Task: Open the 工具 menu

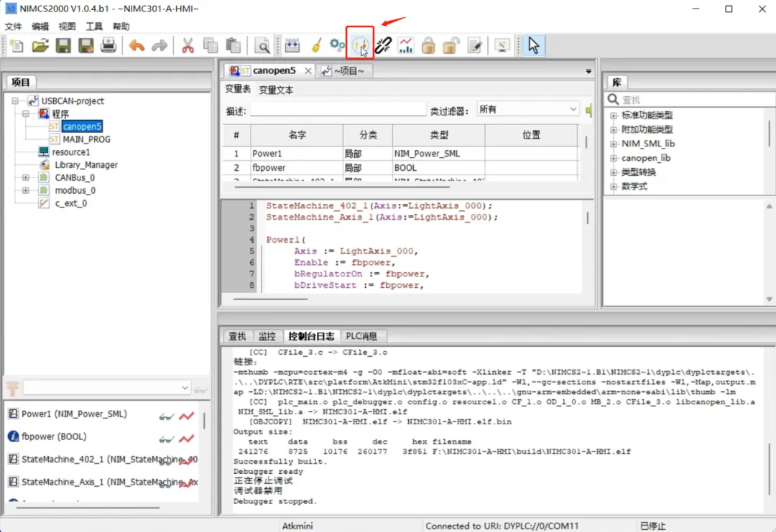Action: 94,26
